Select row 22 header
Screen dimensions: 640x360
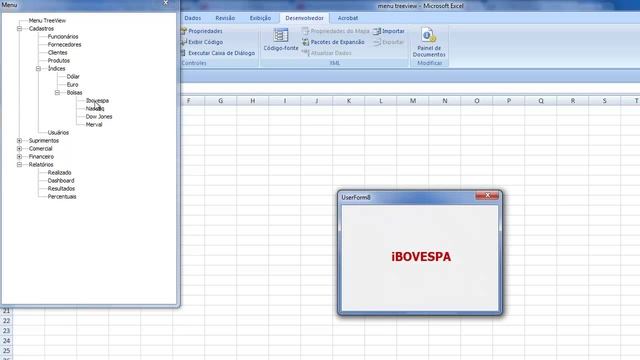pyautogui.click(x=7, y=321)
